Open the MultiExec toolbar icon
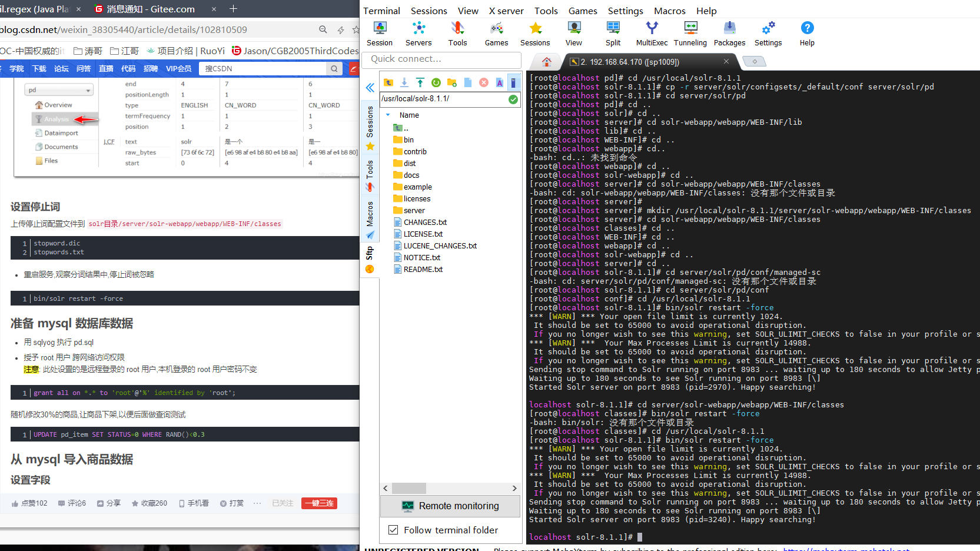This screenshot has width=980, height=551. pos(652,34)
